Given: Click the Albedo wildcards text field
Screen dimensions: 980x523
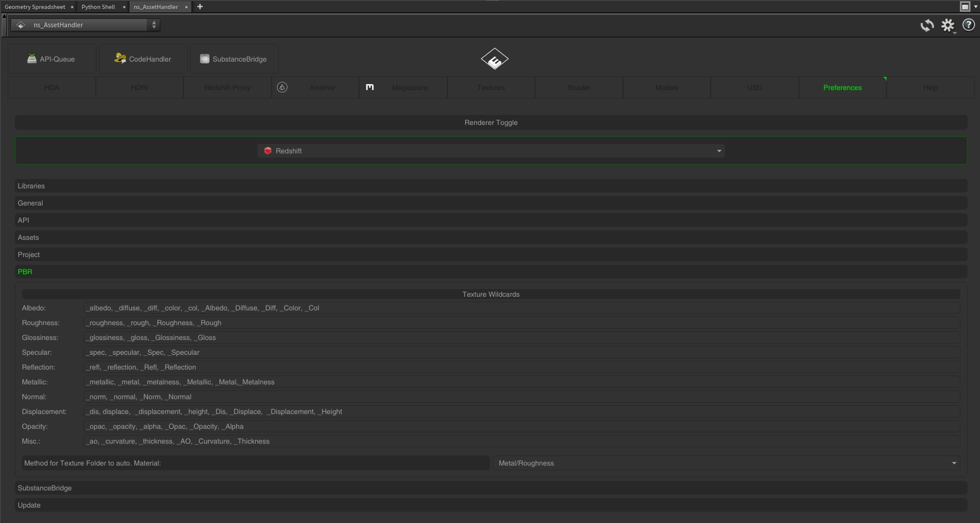Looking at the screenshot, I should (521, 308).
